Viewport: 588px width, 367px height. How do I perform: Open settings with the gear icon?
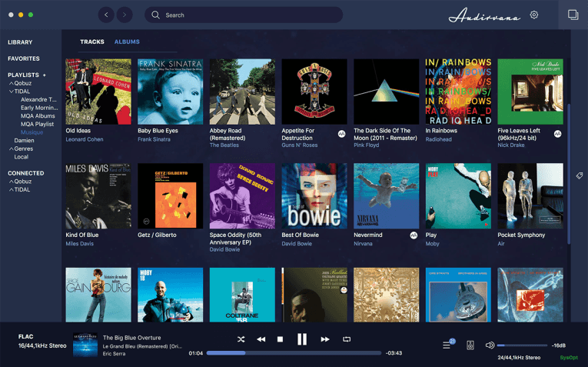pos(534,15)
